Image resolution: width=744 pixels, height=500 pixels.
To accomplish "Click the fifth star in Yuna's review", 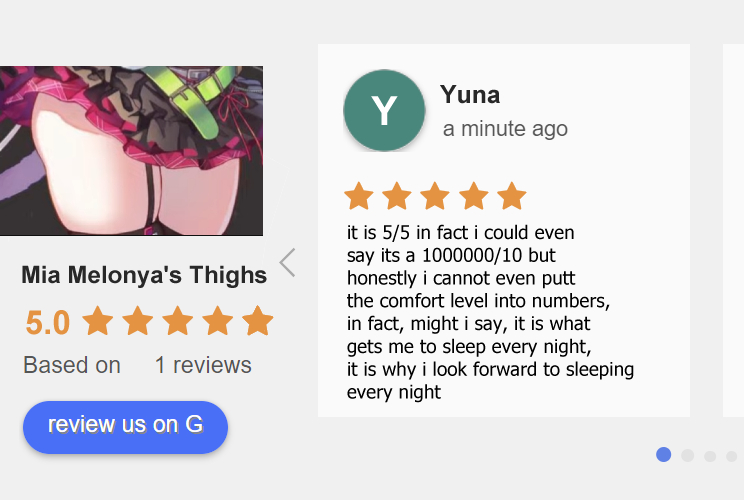I will pyautogui.click(x=511, y=196).
